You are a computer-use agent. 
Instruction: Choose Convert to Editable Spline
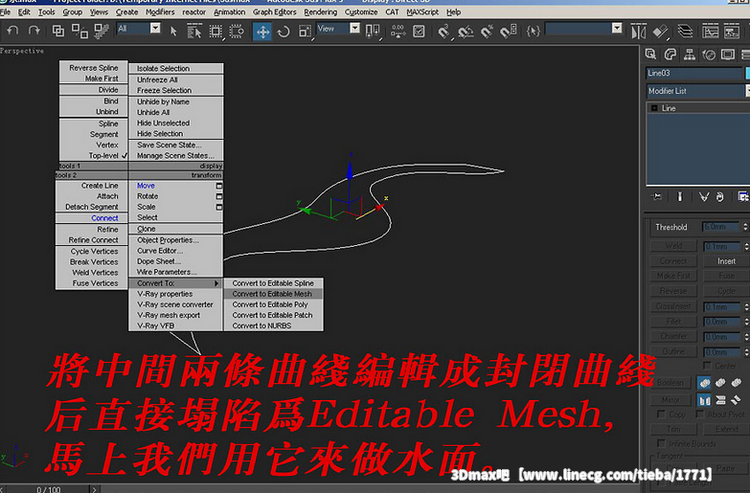pos(273,283)
